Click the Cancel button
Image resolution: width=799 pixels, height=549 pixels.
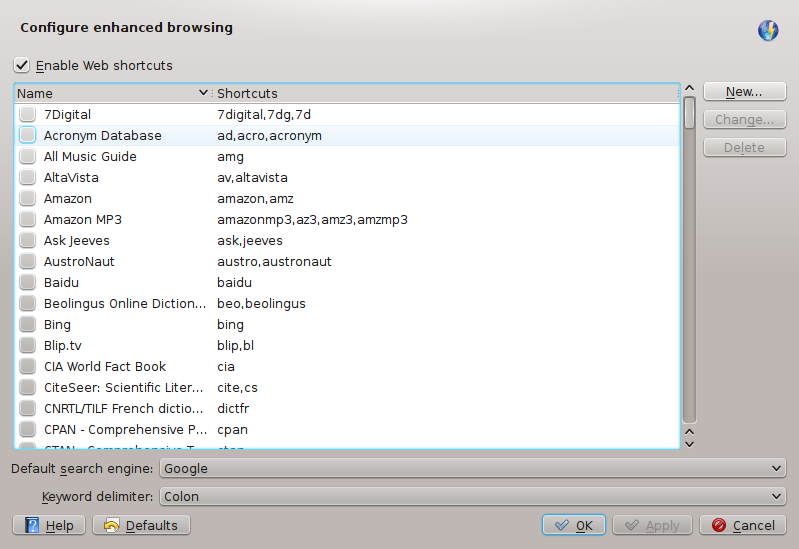tap(742, 525)
